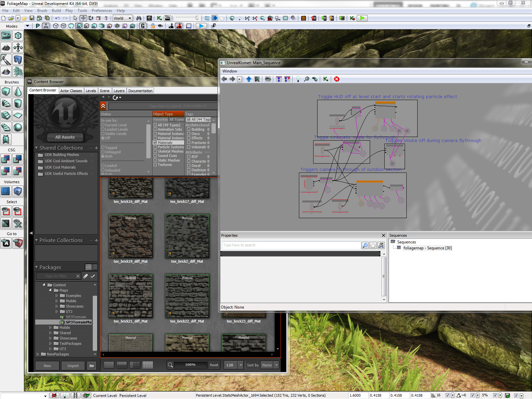Select Camera mode in the Modes panel
The image size is (532, 399).
click(6, 36)
